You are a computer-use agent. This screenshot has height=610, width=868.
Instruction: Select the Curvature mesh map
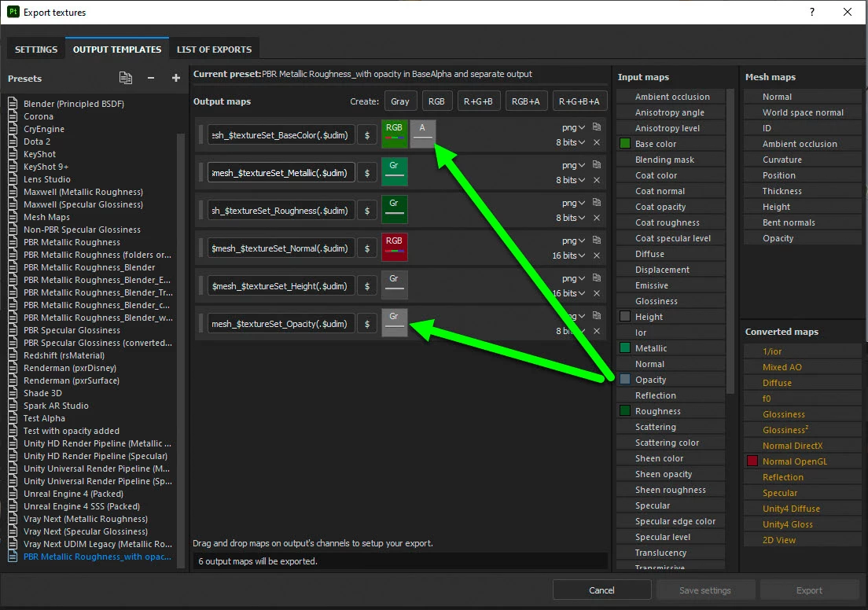(x=804, y=160)
